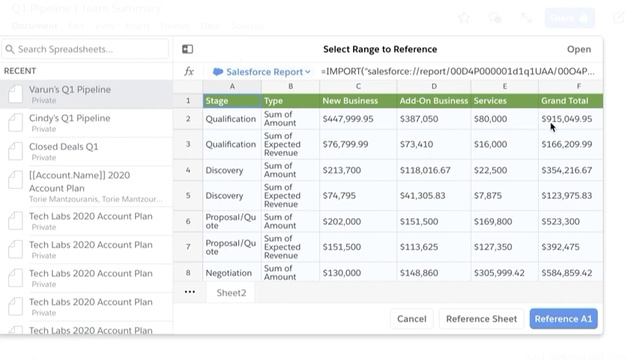Click cell with $74,795
This screenshot has width=640, height=360.
[x=358, y=196]
